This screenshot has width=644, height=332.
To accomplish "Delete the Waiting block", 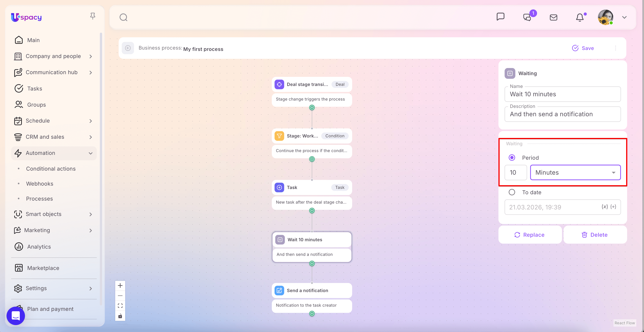I will [x=595, y=235].
